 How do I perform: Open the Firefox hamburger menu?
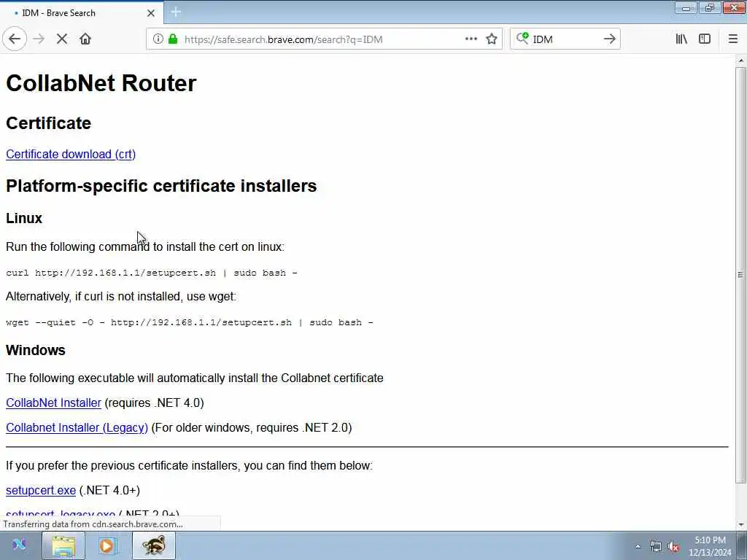[732, 39]
